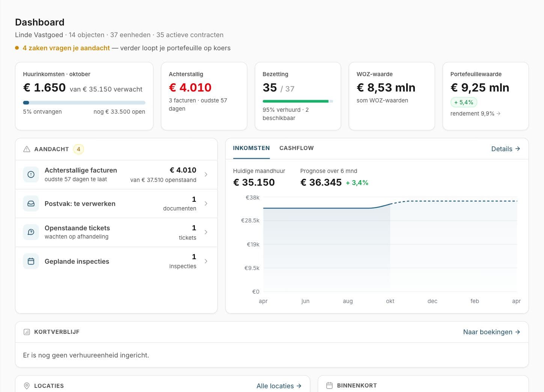The image size is (544, 392).
Task: Click the 'Achterstallige facturen' row title
Action: point(81,170)
